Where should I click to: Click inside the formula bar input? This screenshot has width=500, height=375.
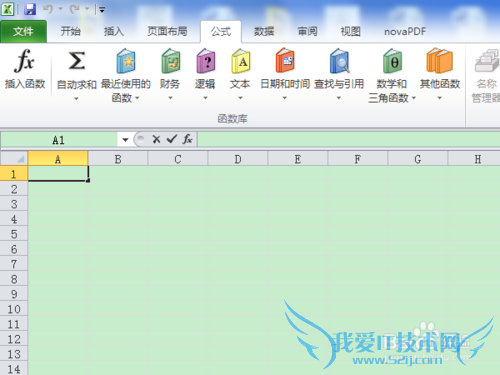pyautogui.click(x=348, y=139)
